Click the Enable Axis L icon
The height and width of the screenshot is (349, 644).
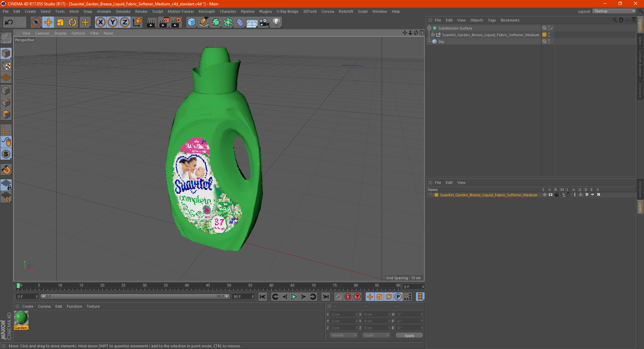pos(6,130)
